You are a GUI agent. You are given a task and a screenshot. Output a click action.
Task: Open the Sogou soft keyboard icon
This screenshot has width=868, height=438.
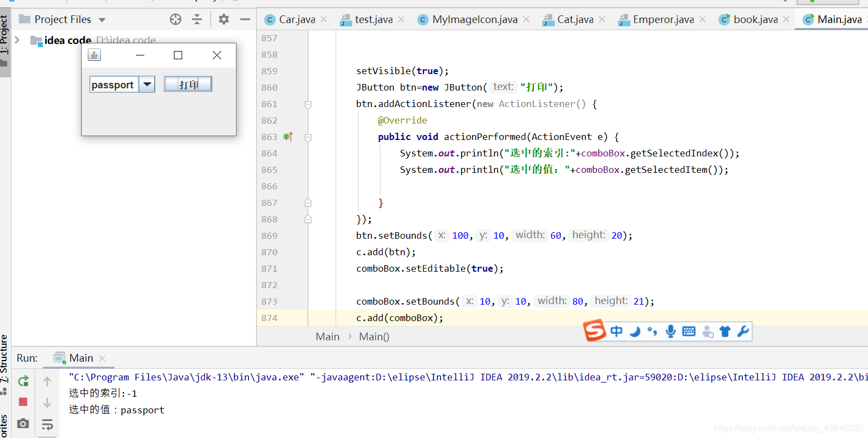click(689, 331)
